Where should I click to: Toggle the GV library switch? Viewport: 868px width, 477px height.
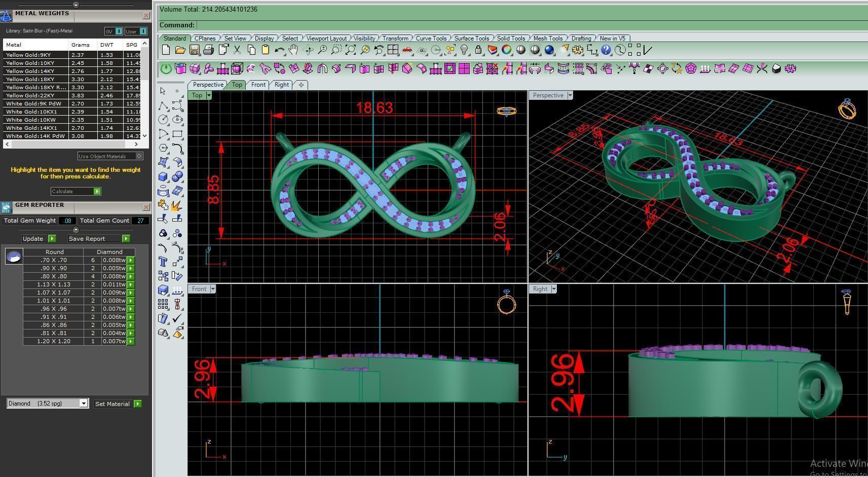pos(114,31)
